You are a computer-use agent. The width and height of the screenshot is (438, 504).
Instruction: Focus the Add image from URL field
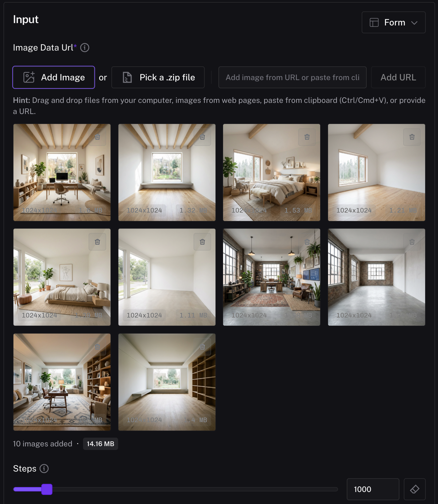click(x=292, y=77)
